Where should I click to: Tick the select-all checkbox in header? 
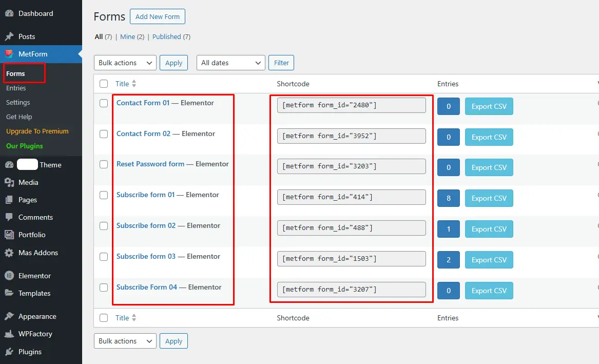coord(104,84)
